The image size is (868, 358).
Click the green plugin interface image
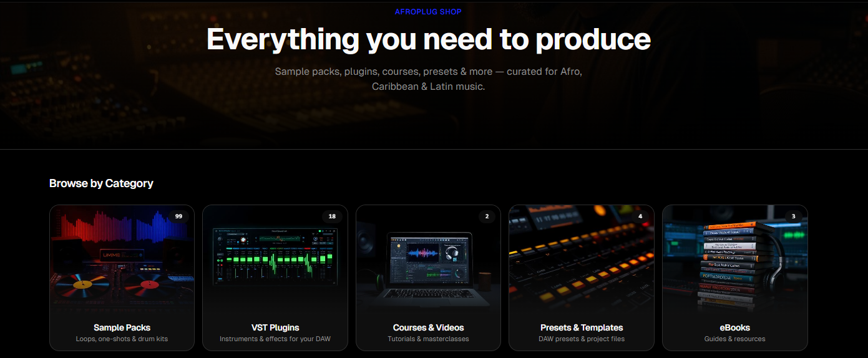coord(275,256)
